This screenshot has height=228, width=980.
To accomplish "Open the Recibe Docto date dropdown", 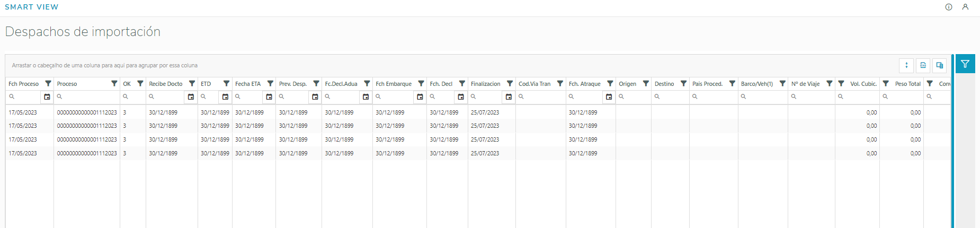I will point(191,97).
